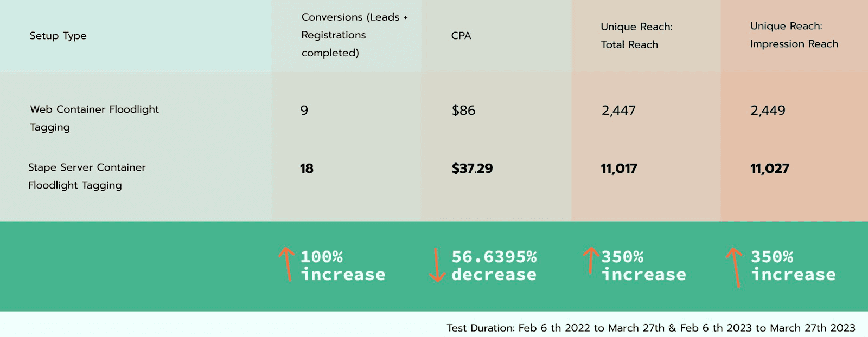Screen dimensions: 868x337
Task: Click the 11,027 impression reach value
Action: (x=770, y=168)
